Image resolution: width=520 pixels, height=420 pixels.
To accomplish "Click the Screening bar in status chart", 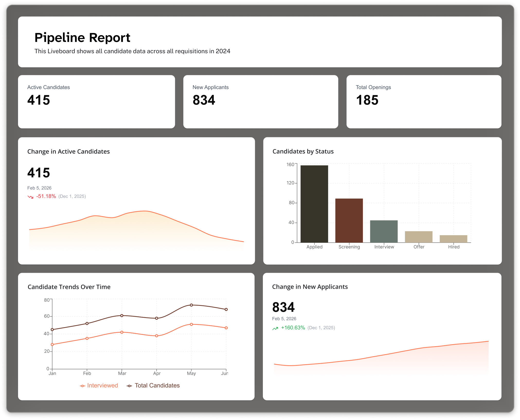I will point(349,220).
